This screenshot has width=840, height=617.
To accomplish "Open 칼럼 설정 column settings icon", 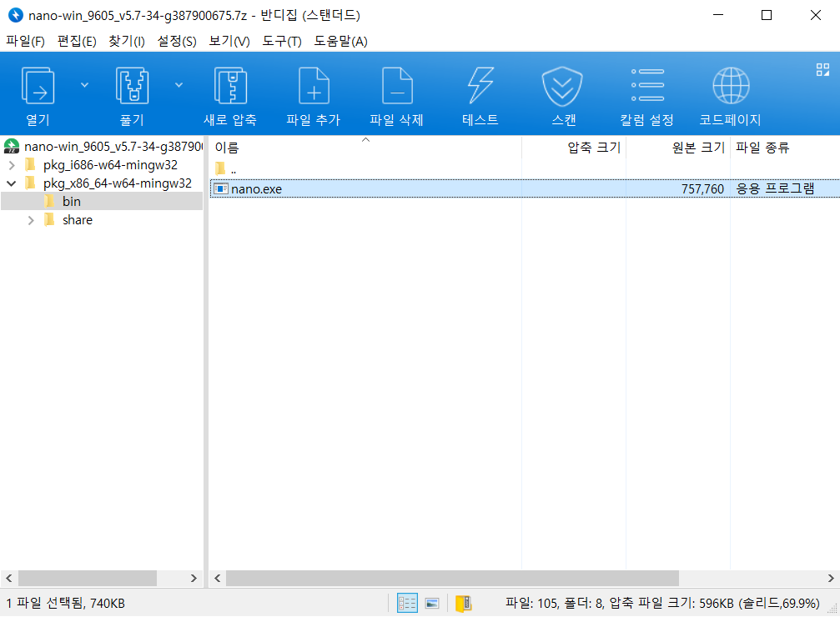I will click(648, 84).
